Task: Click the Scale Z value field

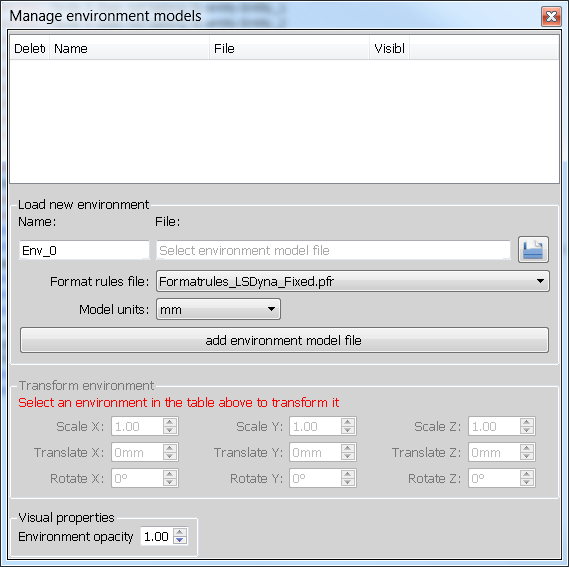Action: pyautogui.click(x=494, y=426)
